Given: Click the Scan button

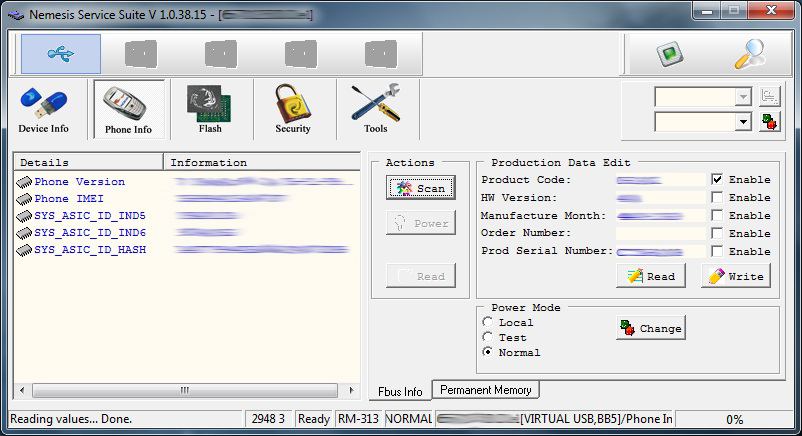Looking at the screenshot, I should [420, 188].
